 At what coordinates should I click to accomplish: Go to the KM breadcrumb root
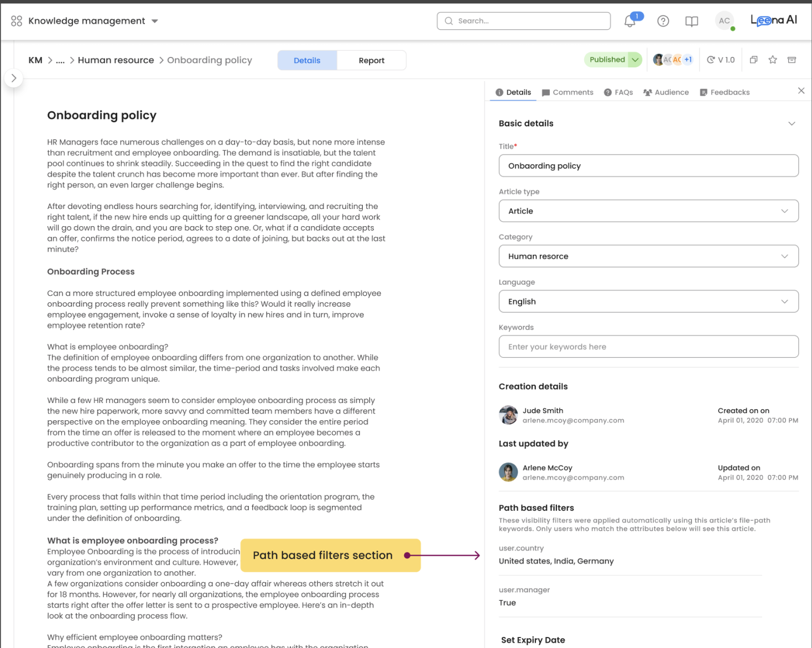(35, 60)
